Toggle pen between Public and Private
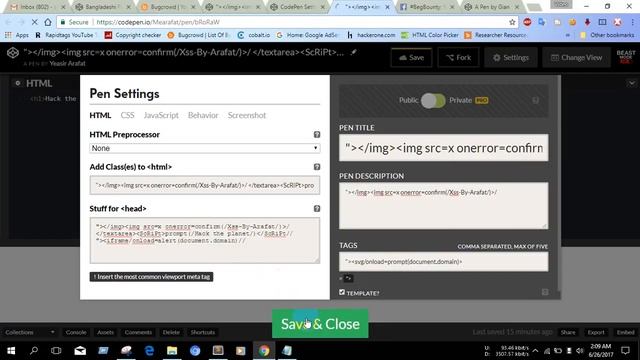This screenshot has height=360, width=640. [x=433, y=100]
